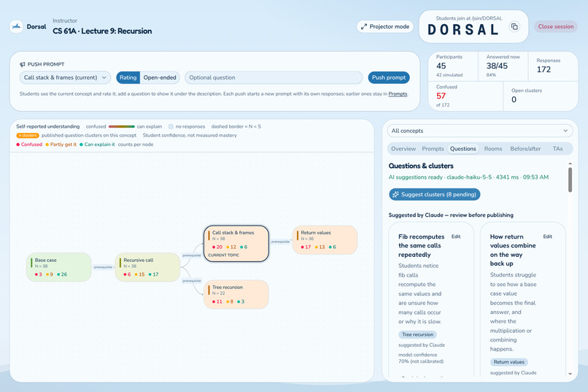Switch to the Prompts tab
Viewport: 588px width, 392px height.
coord(433,149)
